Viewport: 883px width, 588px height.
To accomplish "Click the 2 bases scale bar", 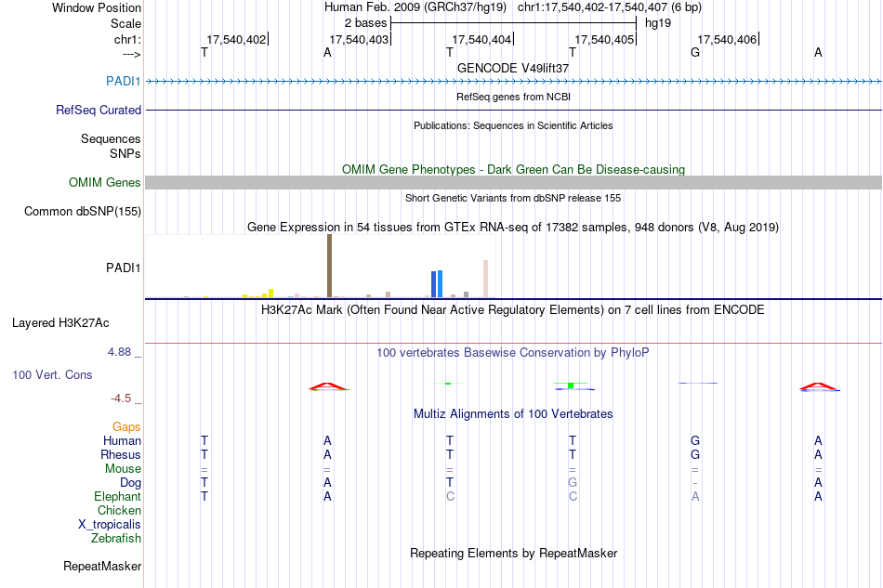I will coord(513,23).
